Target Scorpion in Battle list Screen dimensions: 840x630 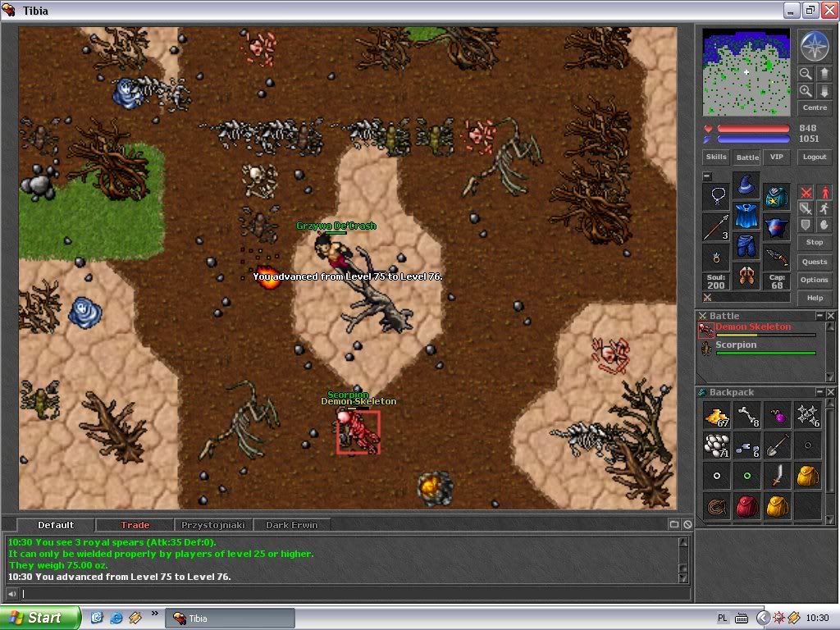(x=757, y=348)
